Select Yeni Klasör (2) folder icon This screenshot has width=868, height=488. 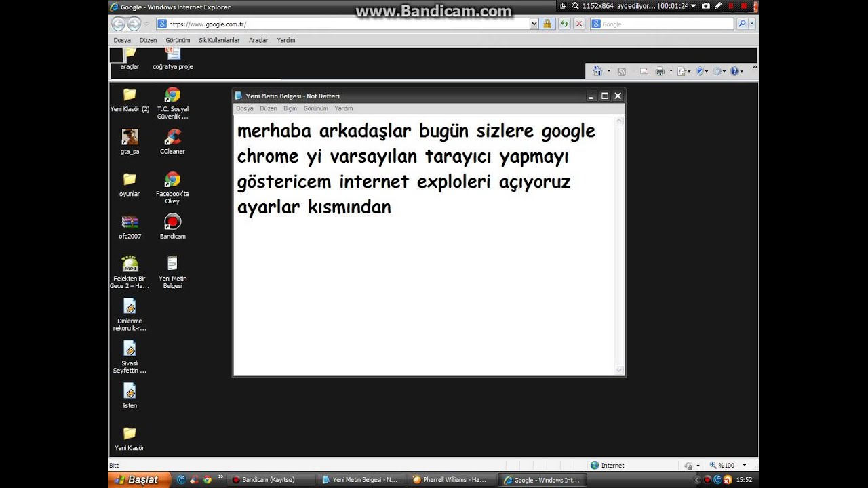pyautogui.click(x=130, y=99)
